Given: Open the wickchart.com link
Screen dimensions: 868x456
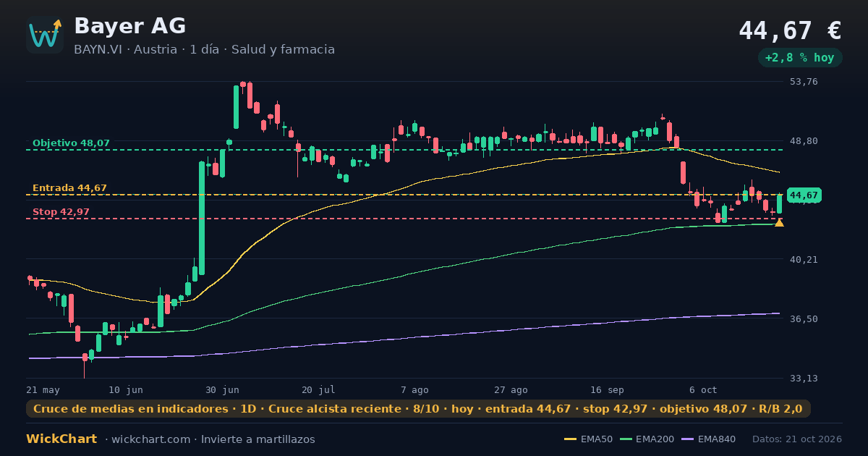Looking at the screenshot, I should (153, 439).
